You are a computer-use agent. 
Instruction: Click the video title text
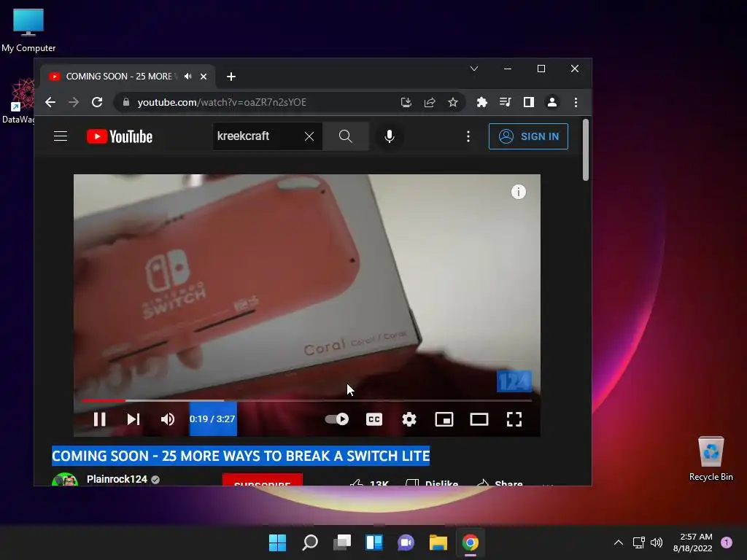pyautogui.click(x=241, y=456)
